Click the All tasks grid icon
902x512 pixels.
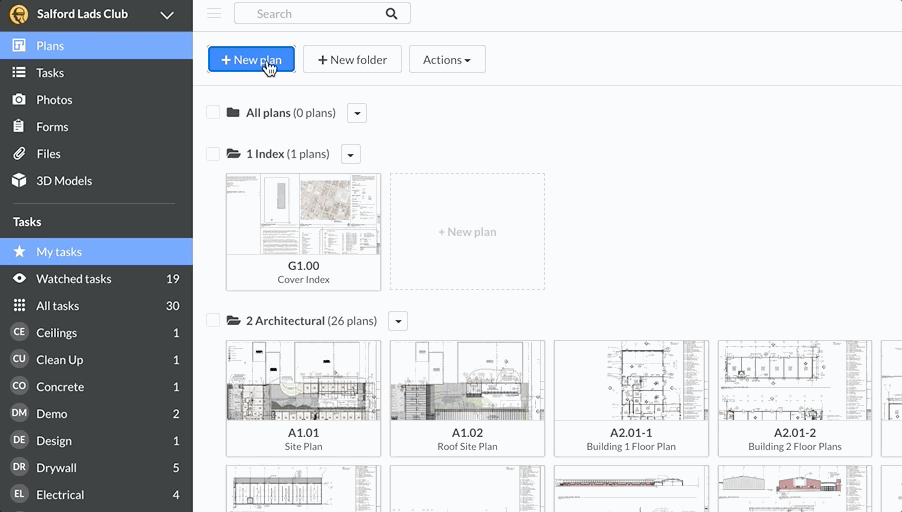19,306
